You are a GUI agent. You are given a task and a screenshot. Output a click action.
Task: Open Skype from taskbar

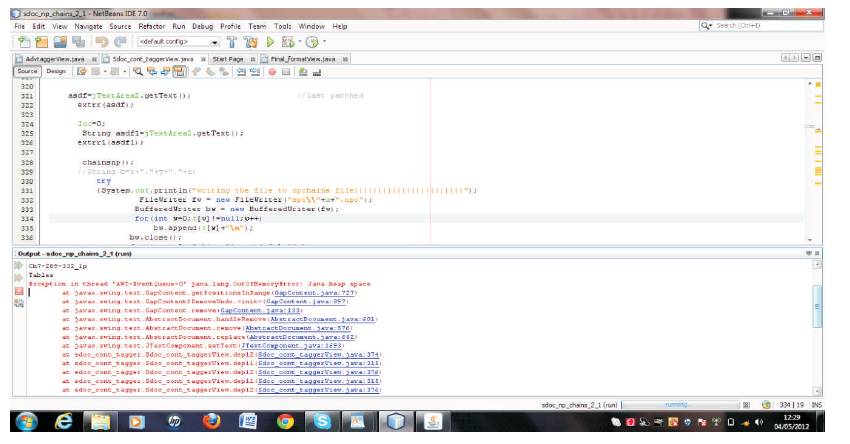pos(322,421)
